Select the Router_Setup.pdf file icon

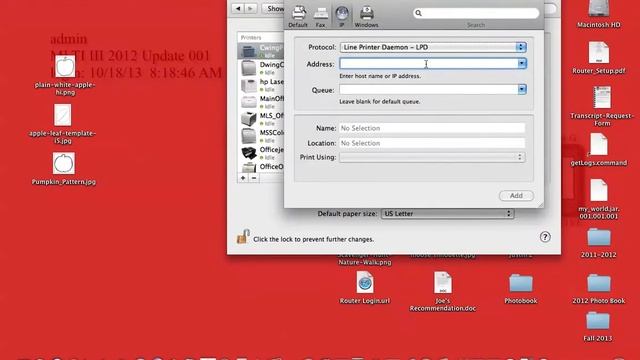[x=599, y=53]
